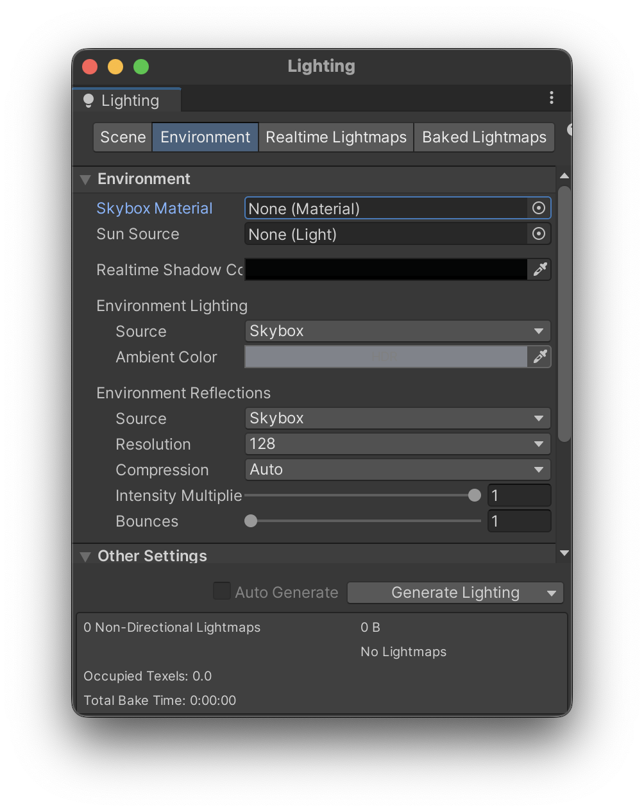This screenshot has height=812, width=644.
Task: Enable the Auto Generate checkbox
Action: coord(222,591)
